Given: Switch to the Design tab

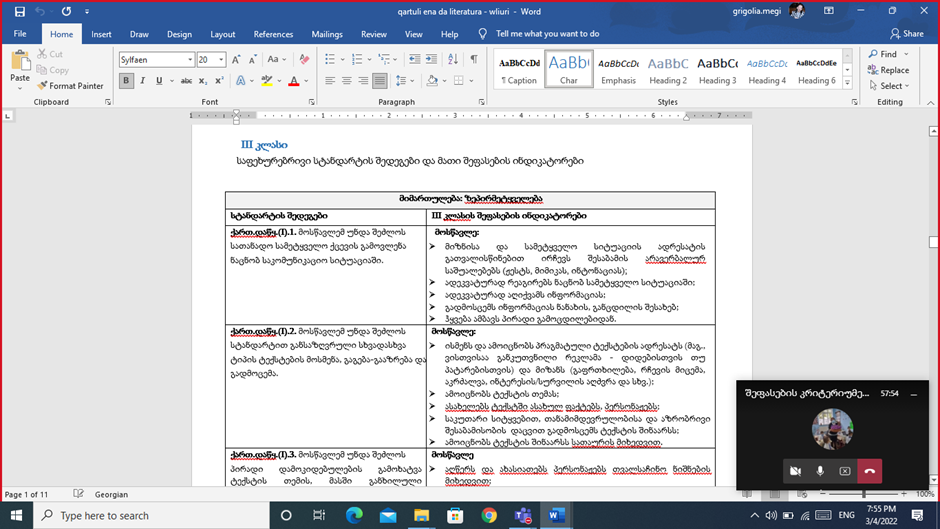Looking at the screenshot, I should tap(179, 34).
